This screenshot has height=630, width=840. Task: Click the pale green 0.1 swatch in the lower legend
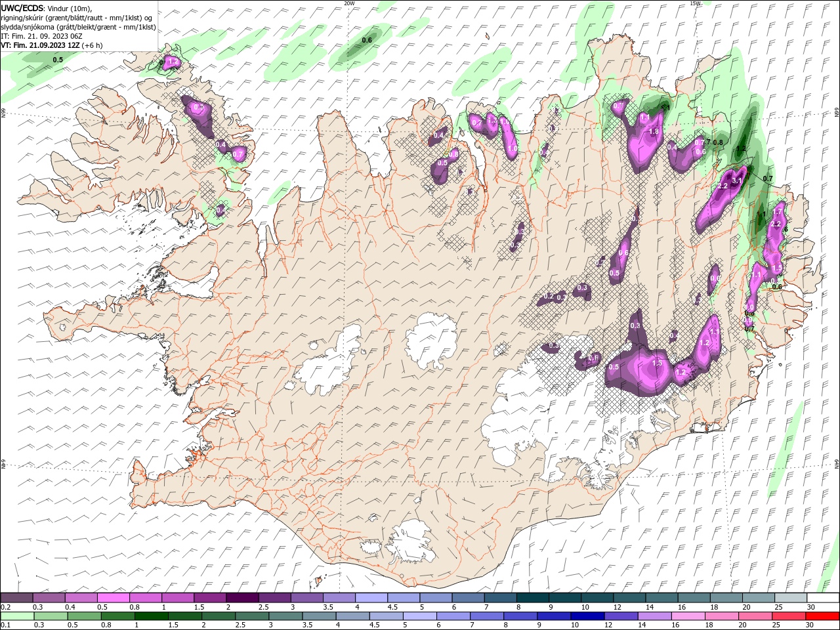pyautogui.click(x=17, y=616)
